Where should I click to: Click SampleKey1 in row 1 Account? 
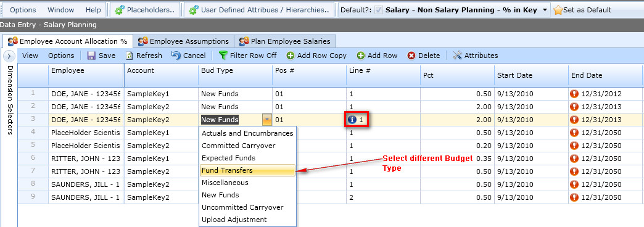[x=162, y=94]
